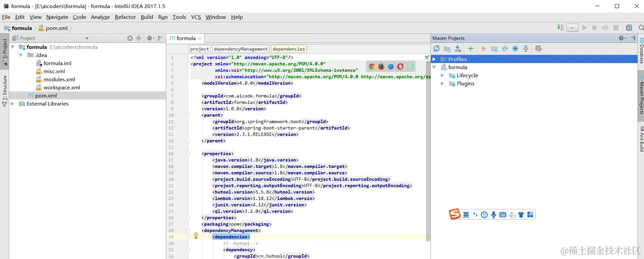
Task: Expand Plugins node arrow
Action: pyautogui.click(x=442, y=83)
